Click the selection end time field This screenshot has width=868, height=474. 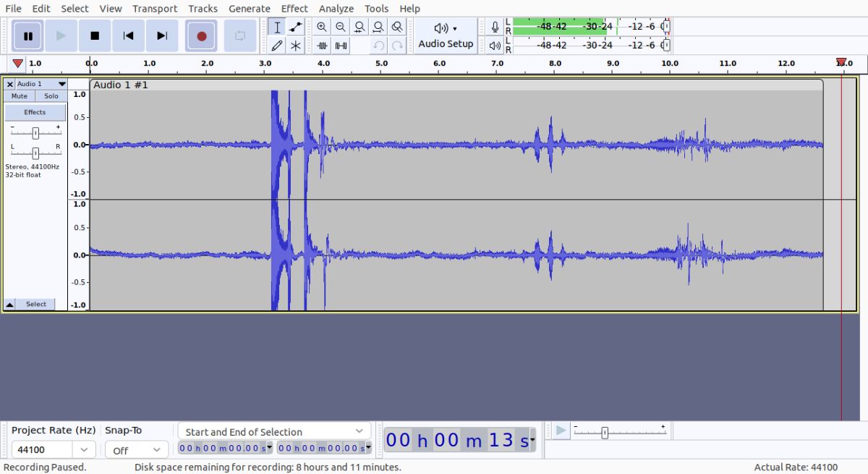coord(321,449)
